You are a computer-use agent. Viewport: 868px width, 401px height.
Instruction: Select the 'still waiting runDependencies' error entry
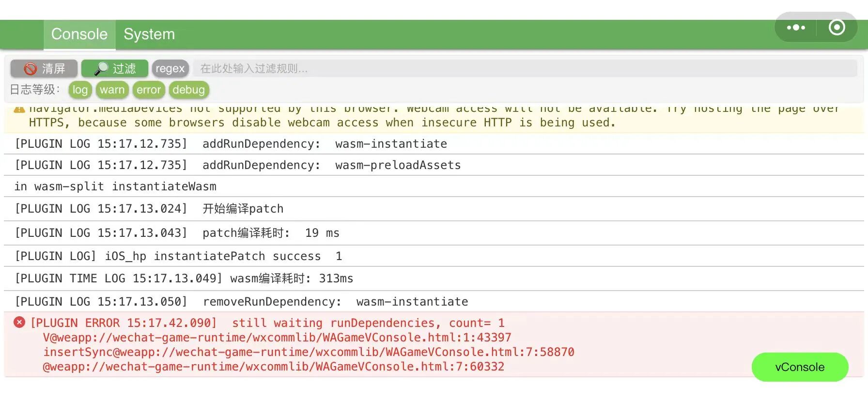(368, 323)
